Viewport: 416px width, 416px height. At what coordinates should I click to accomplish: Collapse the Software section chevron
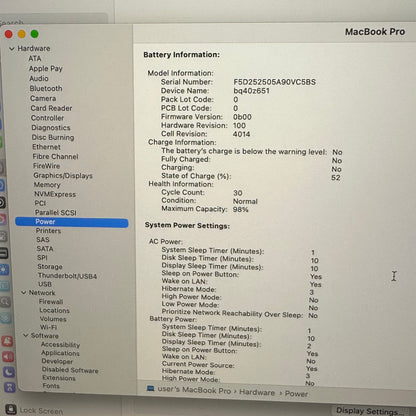(x=26, y=335)
